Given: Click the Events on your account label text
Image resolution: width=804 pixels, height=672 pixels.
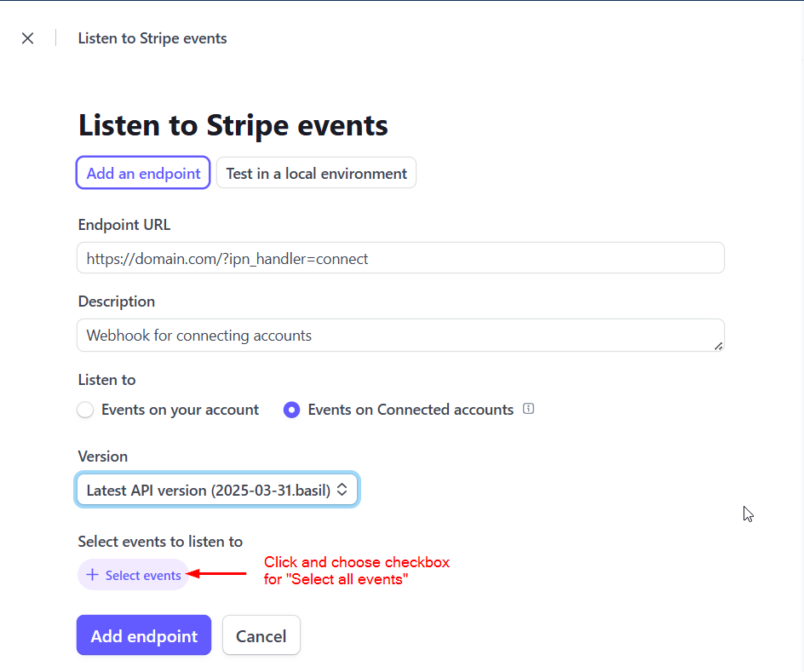Looking at the screenshot, I should [x=180, y=410].
